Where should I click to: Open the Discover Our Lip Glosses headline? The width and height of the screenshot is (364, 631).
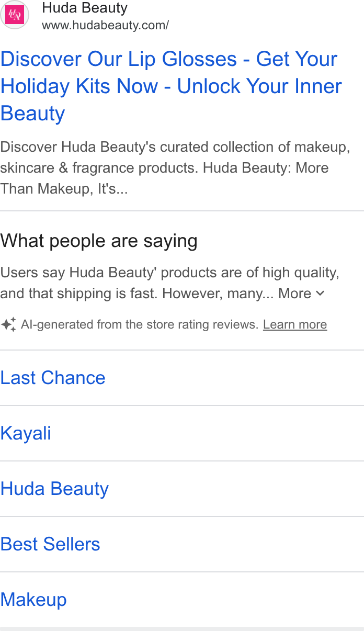(x=171, y=86)
